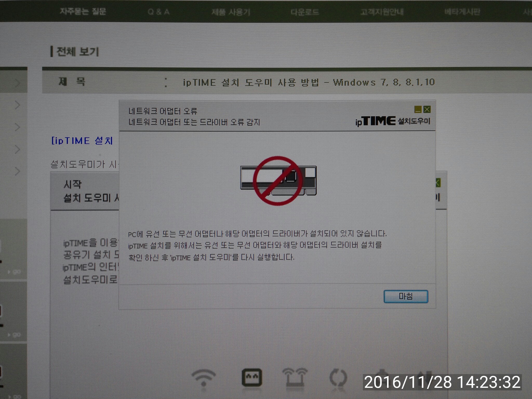Click the prohibited network card illustration
Screen dimensions: 532x399
(x=278, y=181)
